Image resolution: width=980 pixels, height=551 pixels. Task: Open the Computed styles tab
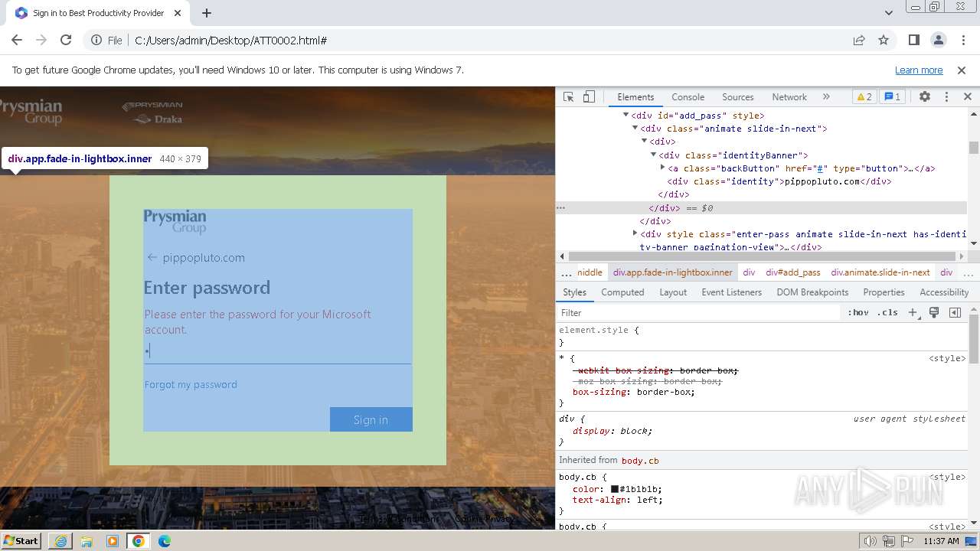click(x=622, y=292)
